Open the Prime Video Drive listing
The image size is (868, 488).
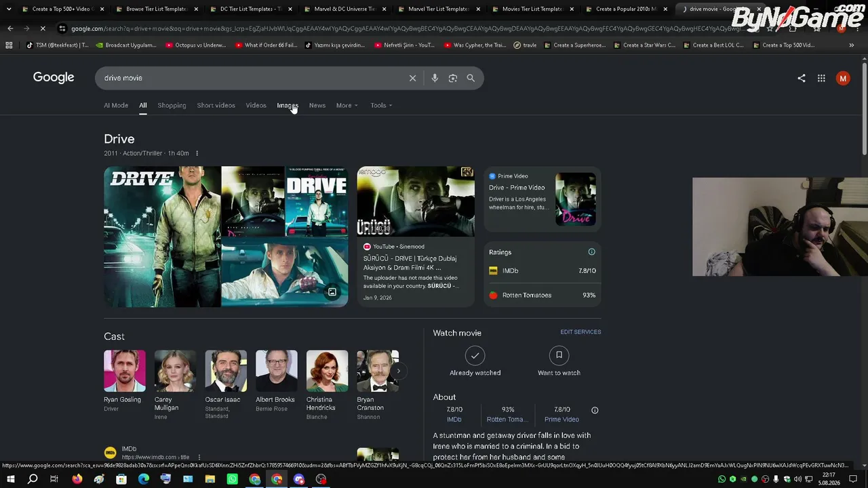pyautogui.click(x=542, y=199)
